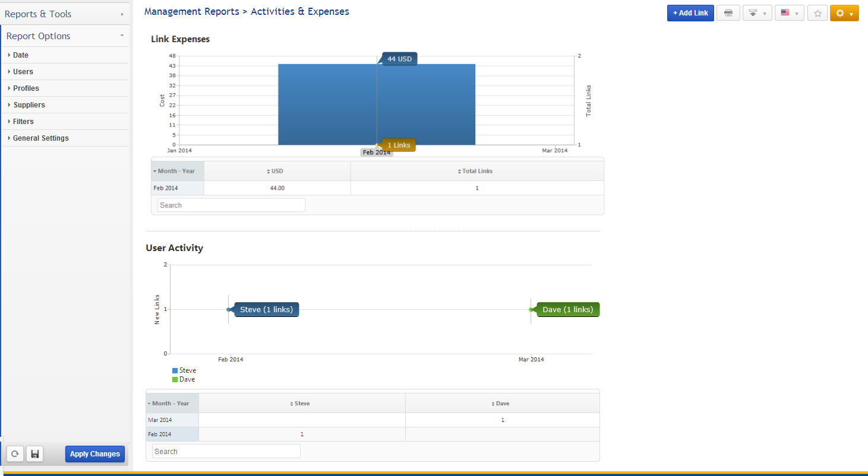Expand the General Settings section
The image size is (868, 476).
tap(40, 138)
